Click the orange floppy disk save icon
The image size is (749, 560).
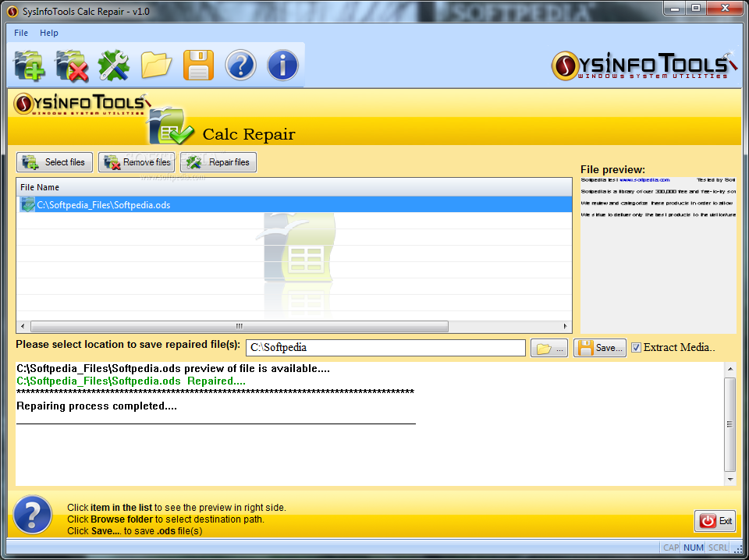[x=198, y=66]
